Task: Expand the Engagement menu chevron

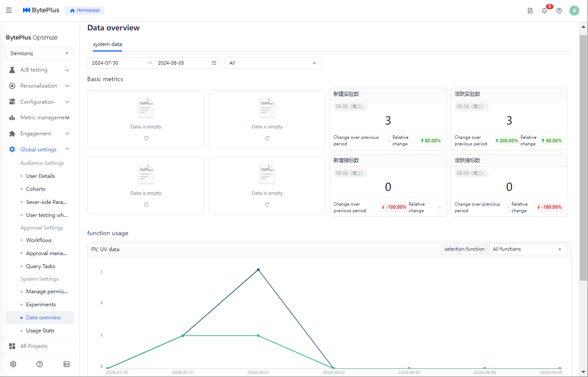Action: pyautogui.click(x=67, y=134)
